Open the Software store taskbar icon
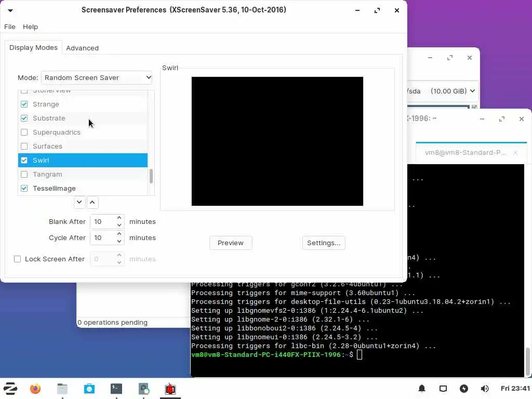532x399 pixels. [x=89, y=389]
